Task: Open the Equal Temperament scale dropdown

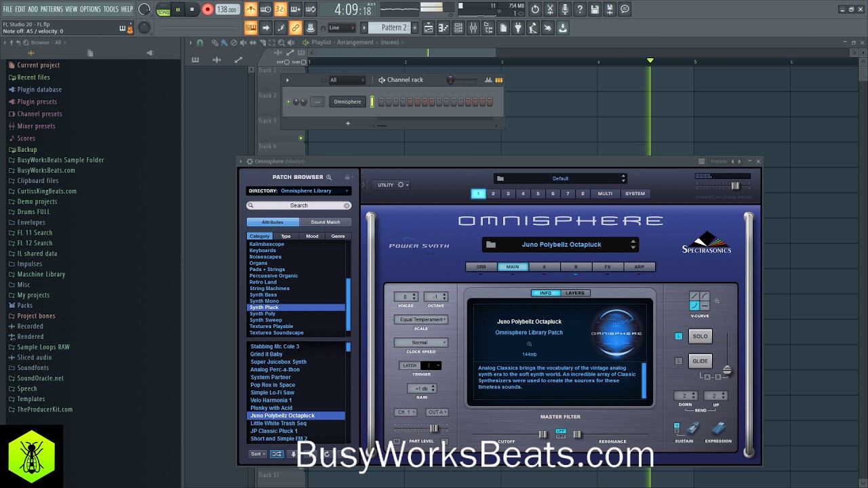Action: coord(420,319)
